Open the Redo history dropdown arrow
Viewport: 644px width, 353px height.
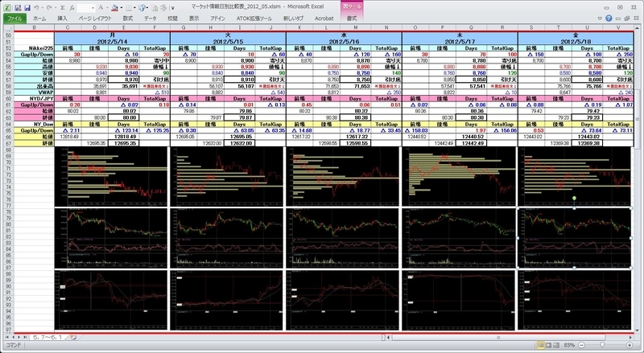(x=55, y=8)
